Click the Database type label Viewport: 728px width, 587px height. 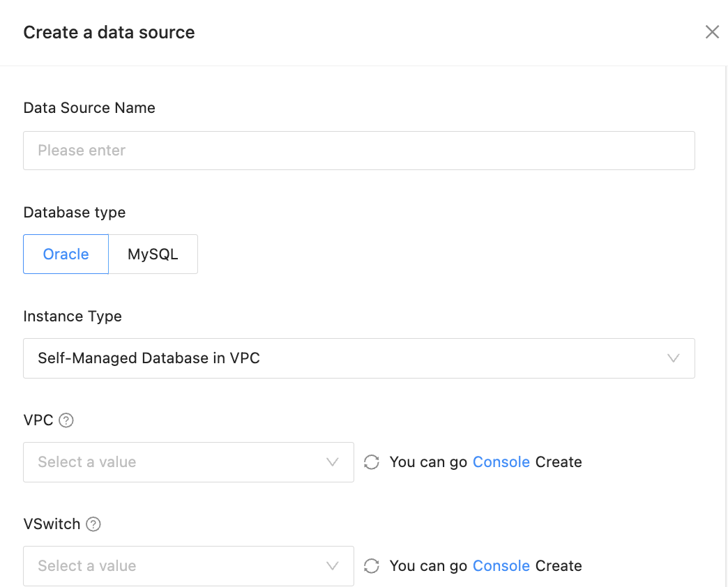(x=75, y=213)
